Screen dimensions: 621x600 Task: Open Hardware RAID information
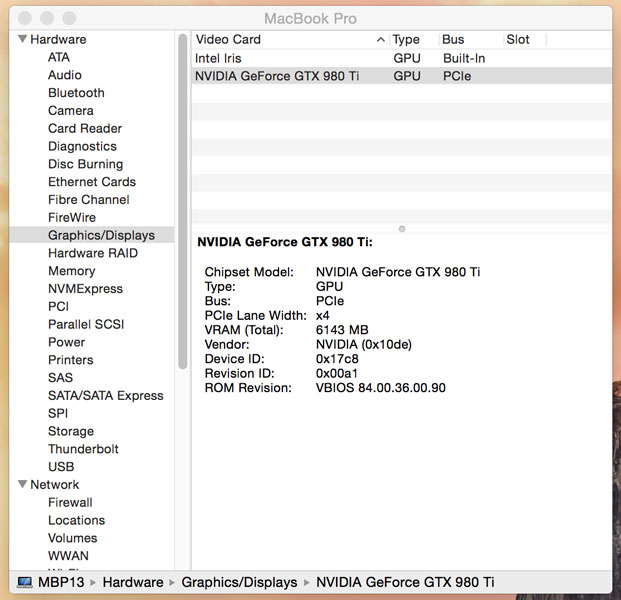(x=93, y=253)
